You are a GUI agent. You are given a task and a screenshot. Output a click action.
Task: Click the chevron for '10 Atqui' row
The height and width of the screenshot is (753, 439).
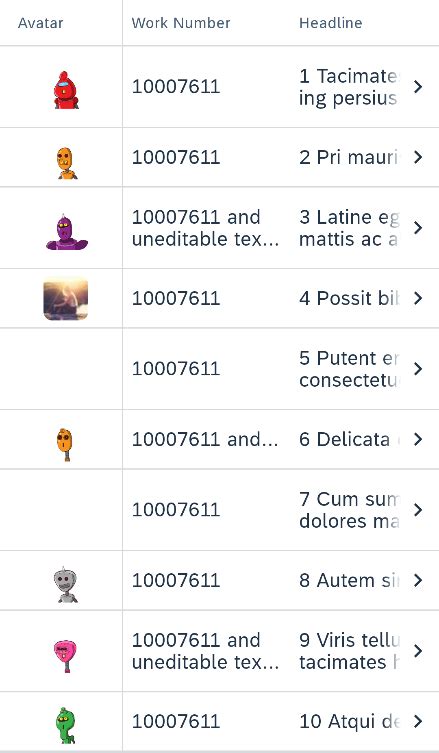[418, 721]
